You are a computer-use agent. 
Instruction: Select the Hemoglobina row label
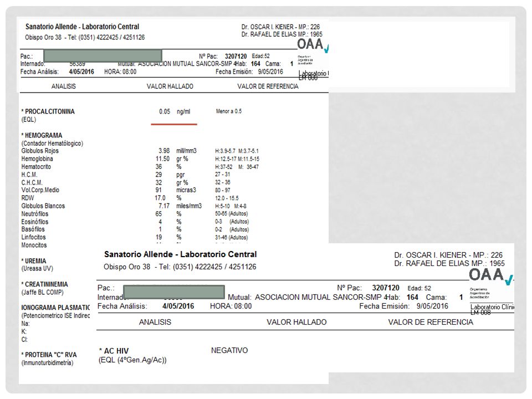coord(37,159)
